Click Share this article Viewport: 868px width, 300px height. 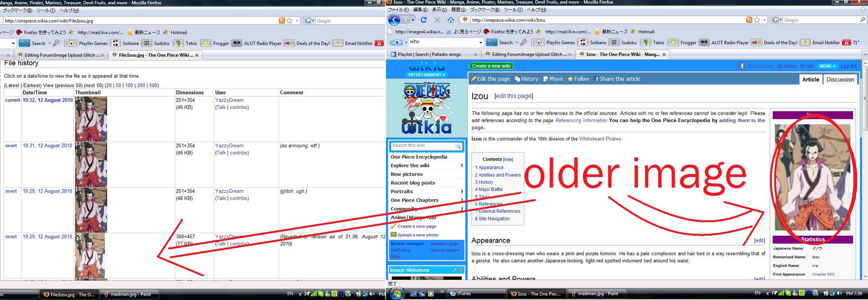pyautogui.click(x=617, y=79)
